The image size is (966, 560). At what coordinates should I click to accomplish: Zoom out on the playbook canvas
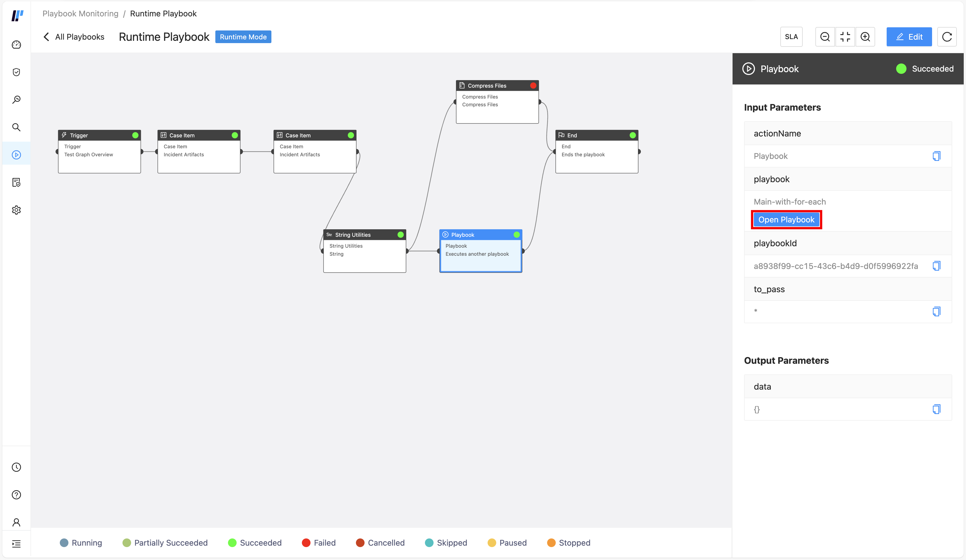point(825,36)
